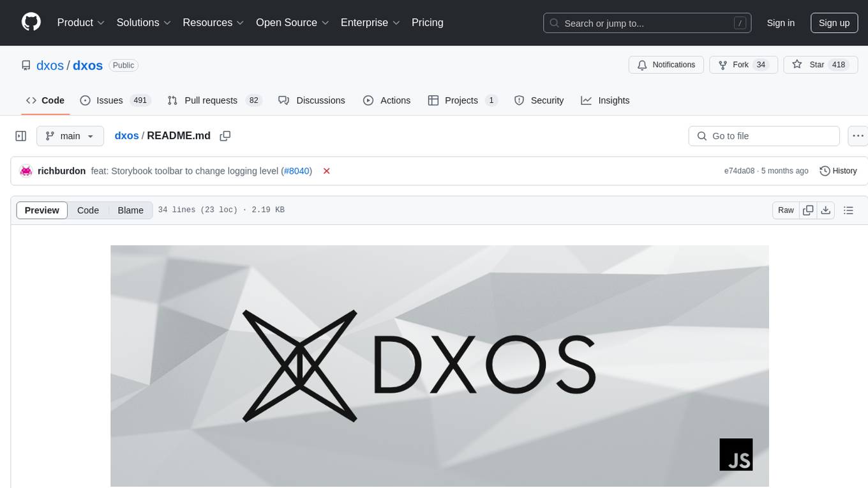Open the Insights tab
The width and height of the screenshot is (868, 488).
tap(605, 100)
